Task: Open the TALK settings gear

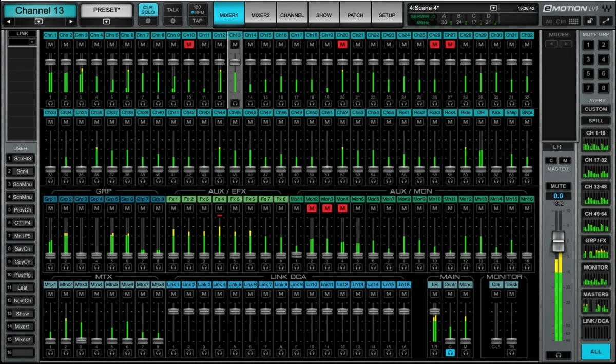Action: coord(173,21)
